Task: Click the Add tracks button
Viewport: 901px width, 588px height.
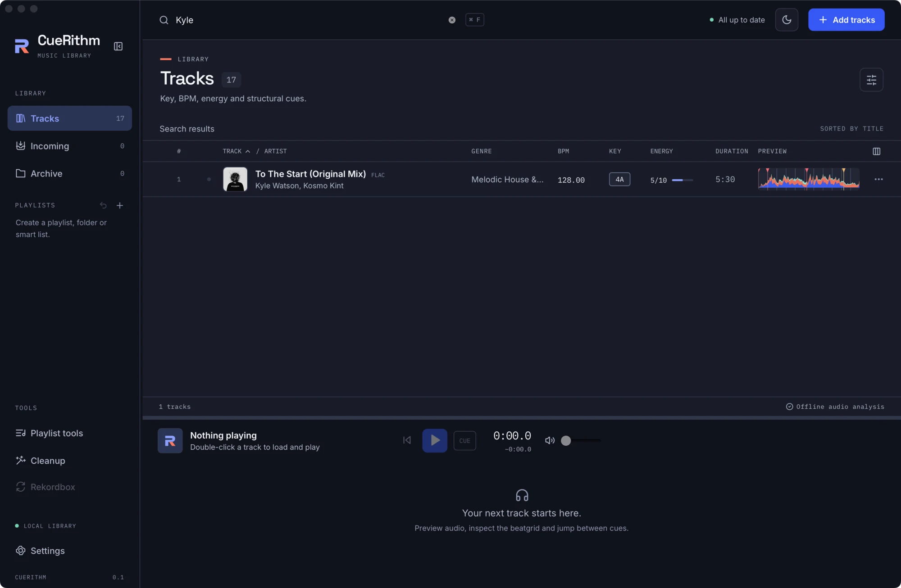Action: 846,20
